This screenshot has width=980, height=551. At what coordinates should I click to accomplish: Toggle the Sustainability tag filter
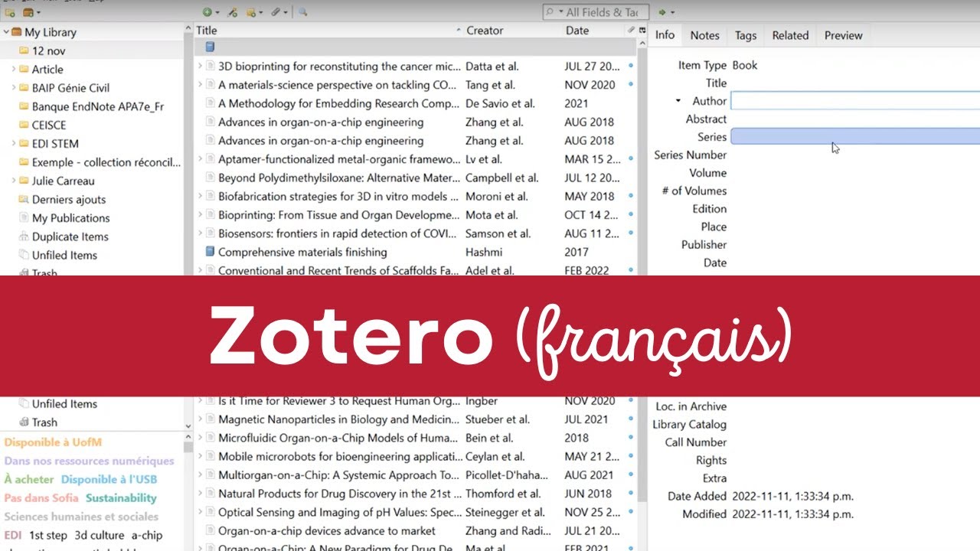tap(121, 497)
